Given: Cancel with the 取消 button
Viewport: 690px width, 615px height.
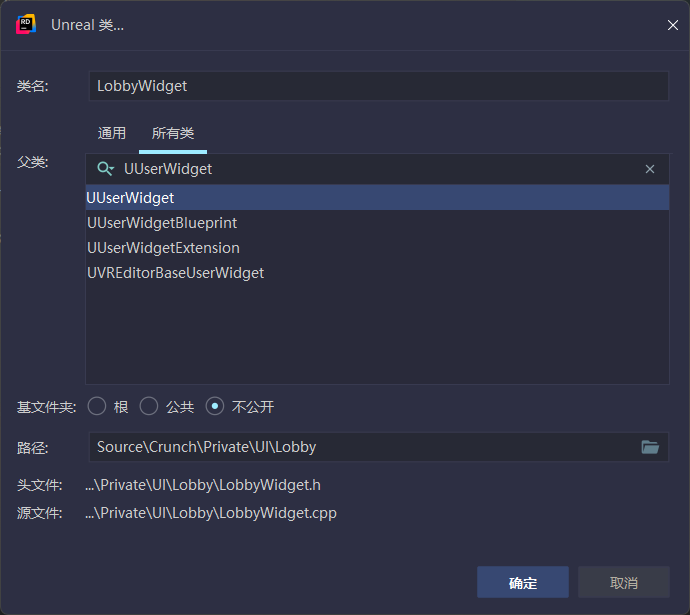Looking at the screenshot, I should click(624, 582).
